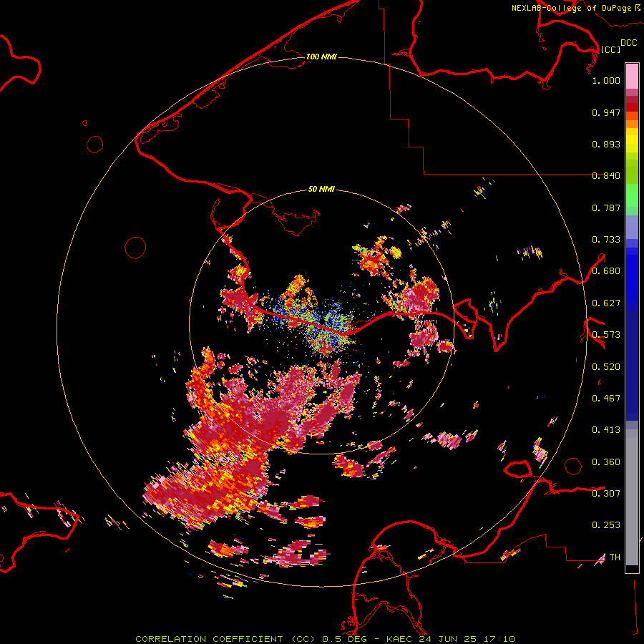
Task: Pick the light pink swatch beside 1.000
Action: 632,77
